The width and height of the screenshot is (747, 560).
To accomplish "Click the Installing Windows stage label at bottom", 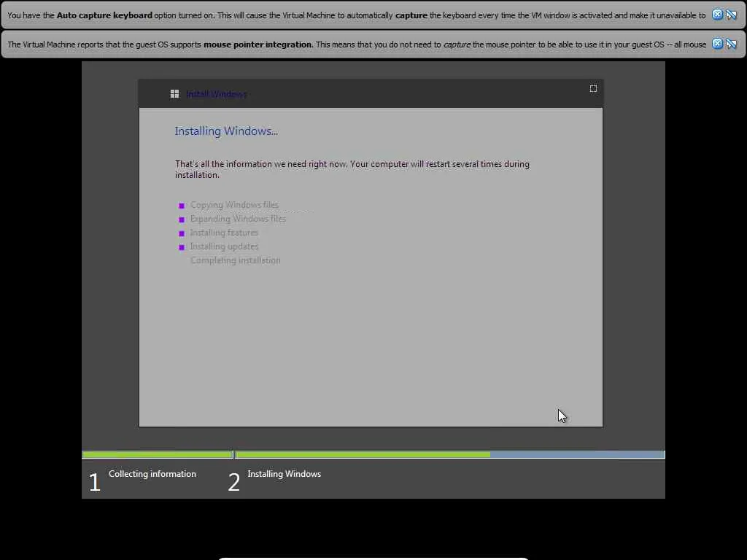I will tap(285, 474).
